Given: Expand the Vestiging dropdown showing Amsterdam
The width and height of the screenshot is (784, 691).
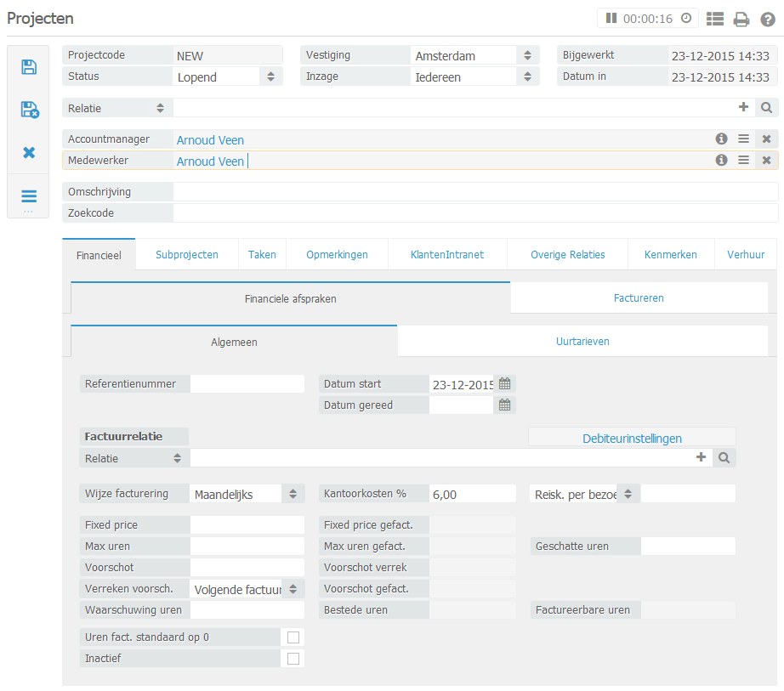Looking at the screenshot, I should pyautogui.click(x=527, y=55).
